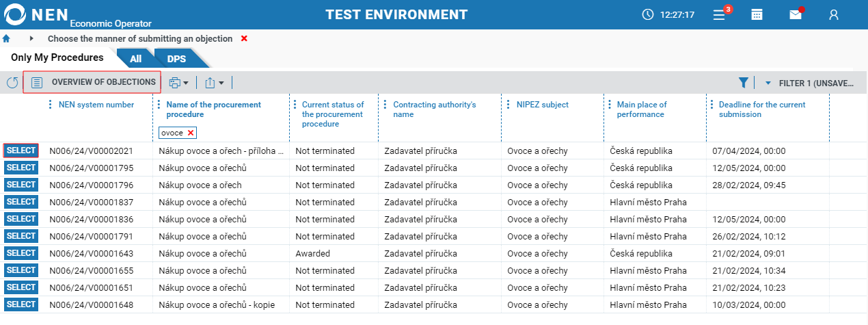
Task: Close the 'Choose the manner' breadcrumb
Action: pos(244,39)
